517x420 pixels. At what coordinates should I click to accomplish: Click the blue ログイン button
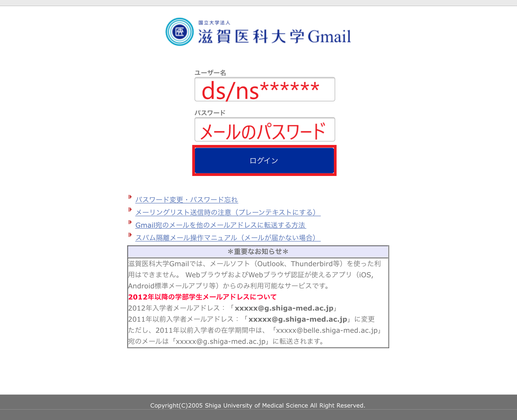[x=264, y=160]
